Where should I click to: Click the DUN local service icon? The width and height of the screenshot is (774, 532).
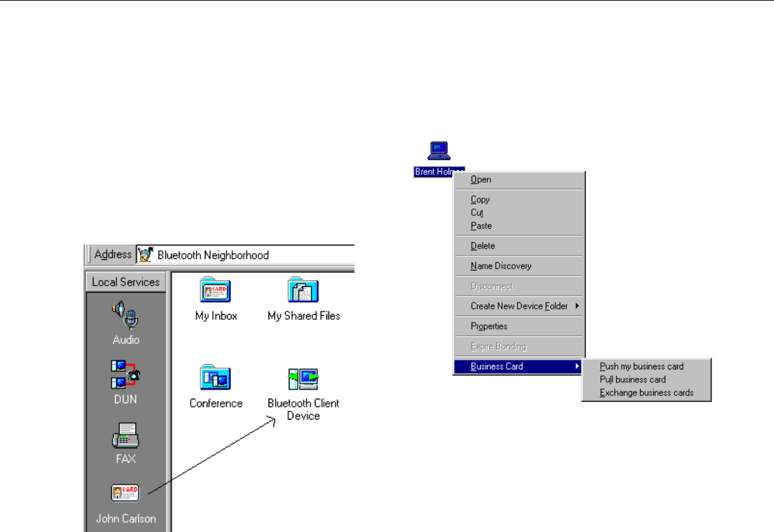(x=126, y=374)
